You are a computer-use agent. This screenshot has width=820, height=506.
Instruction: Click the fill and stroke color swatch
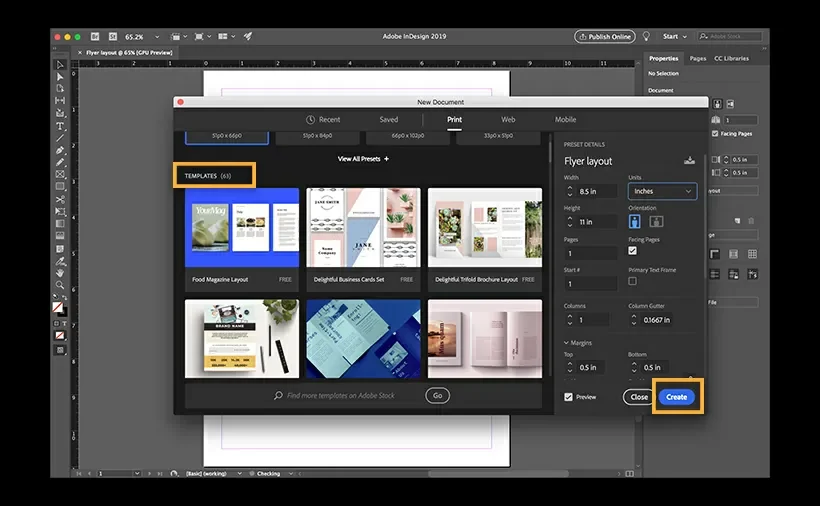60,308
